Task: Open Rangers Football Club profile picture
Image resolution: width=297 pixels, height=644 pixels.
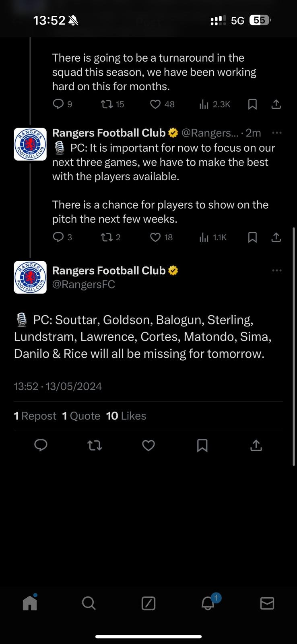Action: tap(30, 277)
